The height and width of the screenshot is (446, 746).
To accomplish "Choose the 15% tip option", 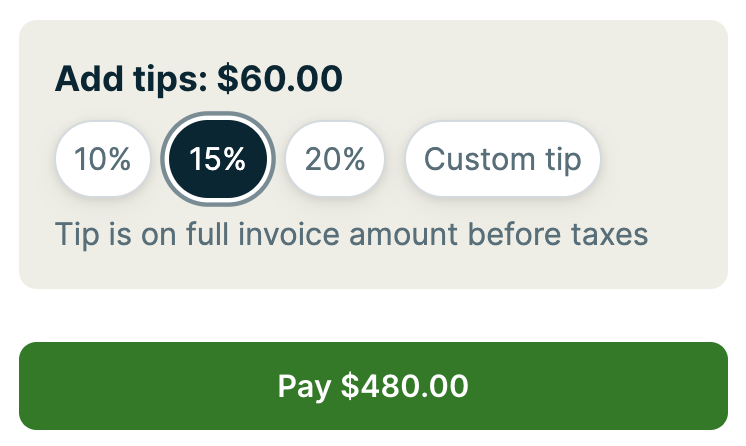I will (x=218, y=159).
